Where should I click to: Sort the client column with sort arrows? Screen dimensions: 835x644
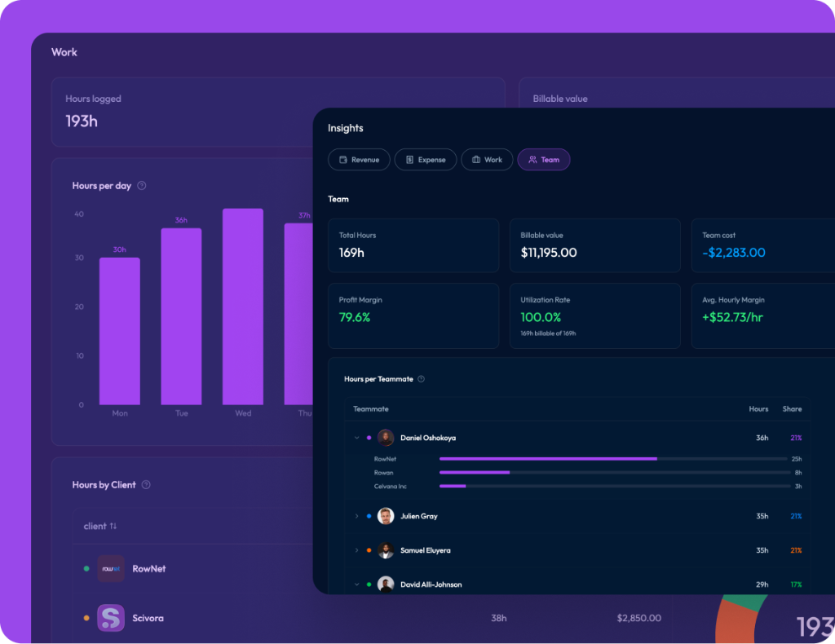coord(113,526)
